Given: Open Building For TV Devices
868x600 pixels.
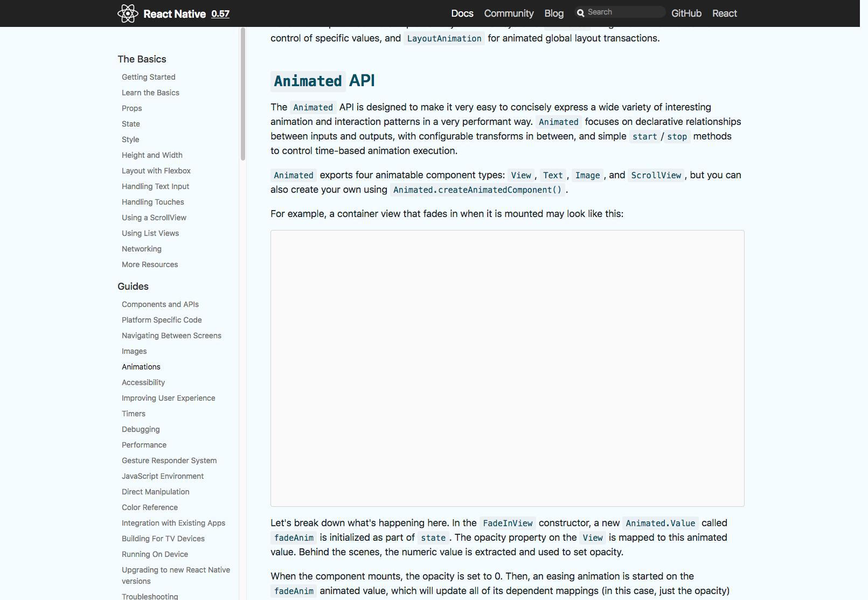Looking at the screenshot, I should (x=163, y=539).
